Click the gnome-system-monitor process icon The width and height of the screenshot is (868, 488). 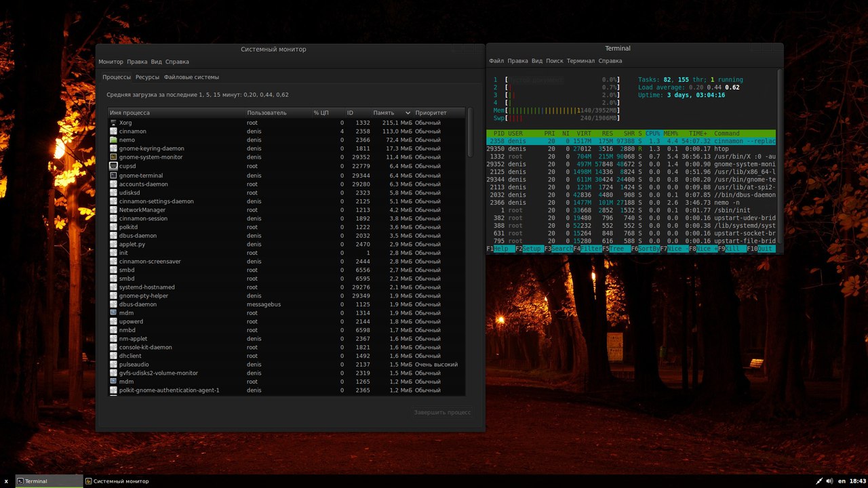[113, 157]
